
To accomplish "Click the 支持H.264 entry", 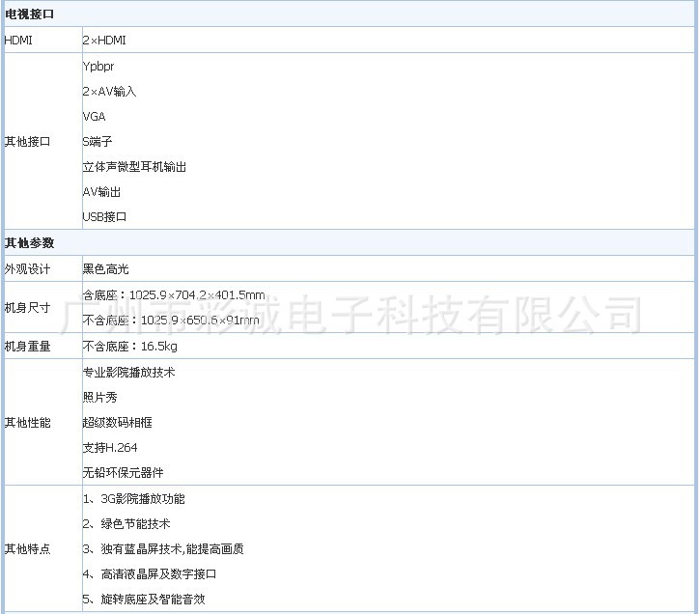I will [111, 447].
